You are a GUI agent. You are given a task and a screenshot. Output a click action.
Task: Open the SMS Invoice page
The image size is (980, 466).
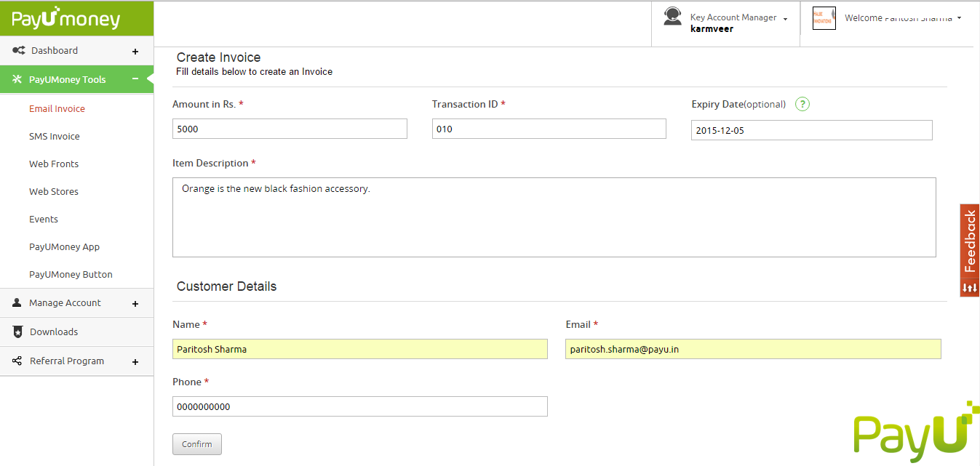coord(55,136)
